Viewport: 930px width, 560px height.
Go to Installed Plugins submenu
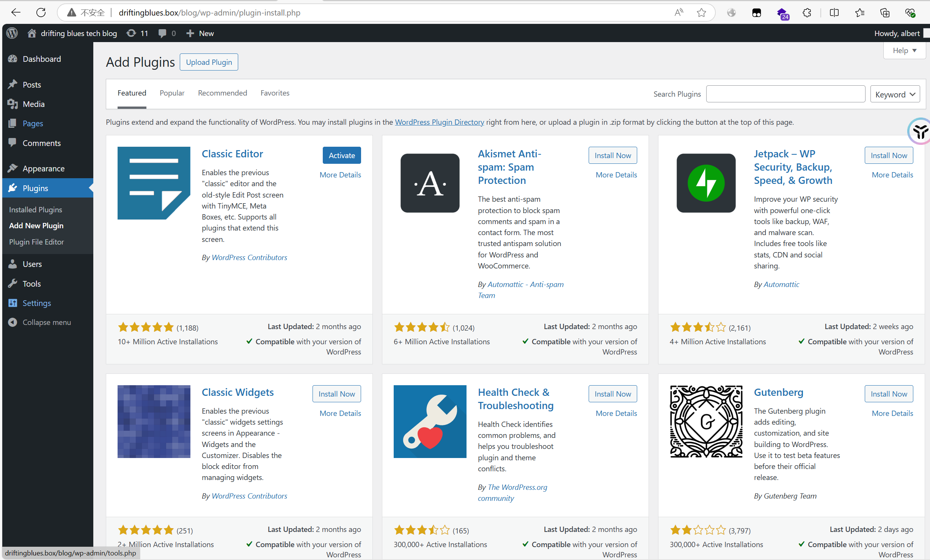pos(36,210)
